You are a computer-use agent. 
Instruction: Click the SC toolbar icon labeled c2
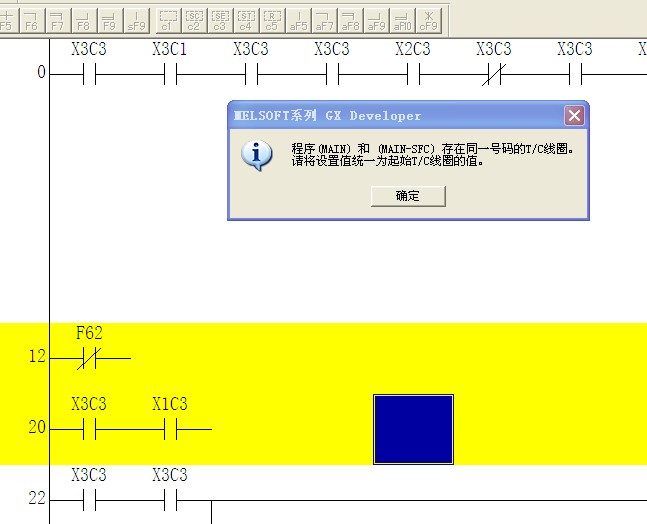tap(194, 19)
